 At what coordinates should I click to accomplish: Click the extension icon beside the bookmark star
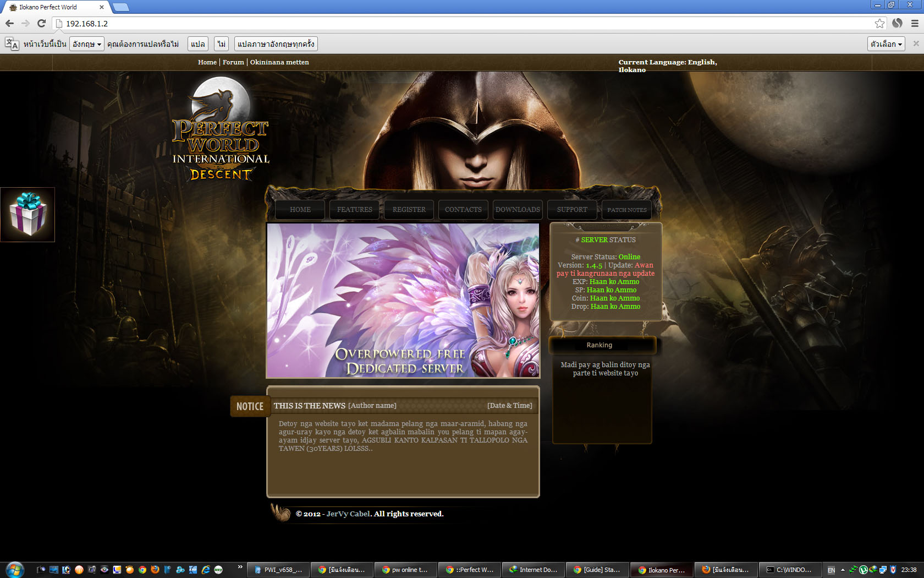tap(897, 23)
